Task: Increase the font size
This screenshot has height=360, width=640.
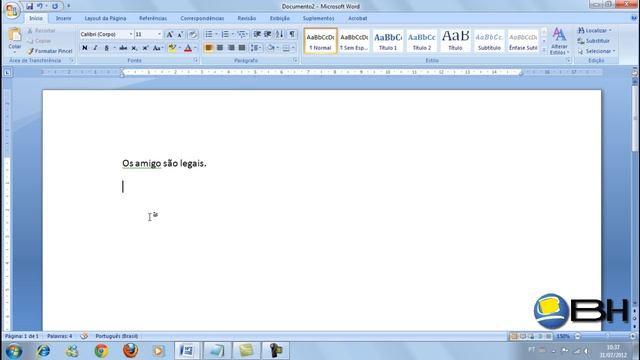Action: (x=170, y=35)
